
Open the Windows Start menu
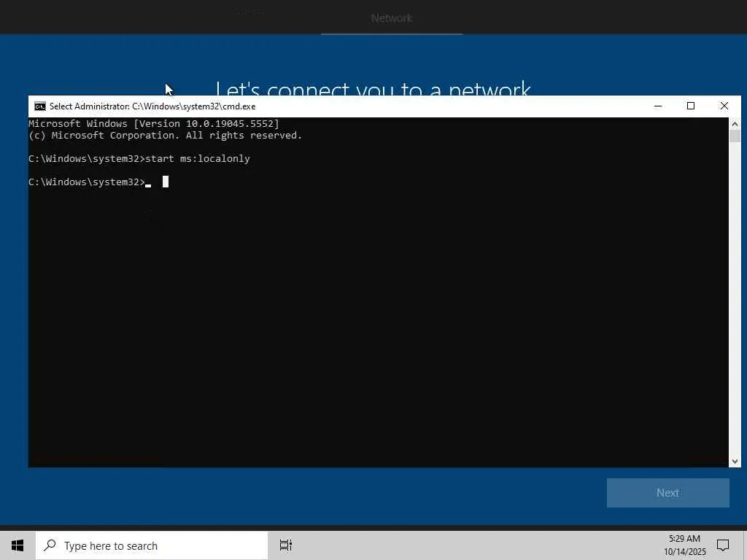click(x=18, y=545)
